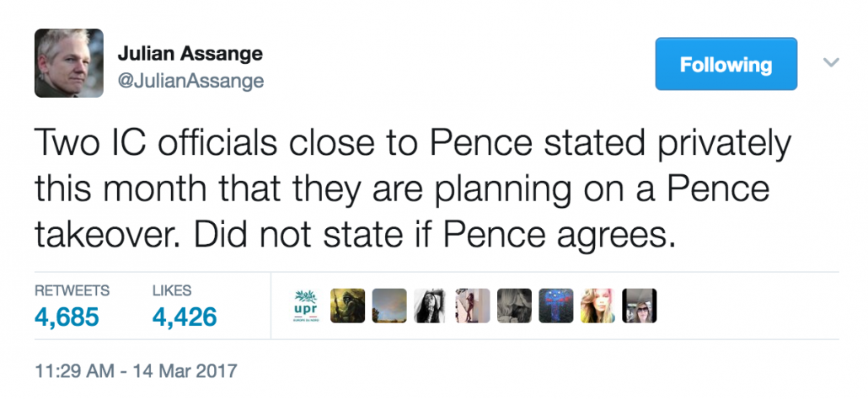
Task: Open the gas-mask soldier painting avatar
Action: click(x=348, y=306)
